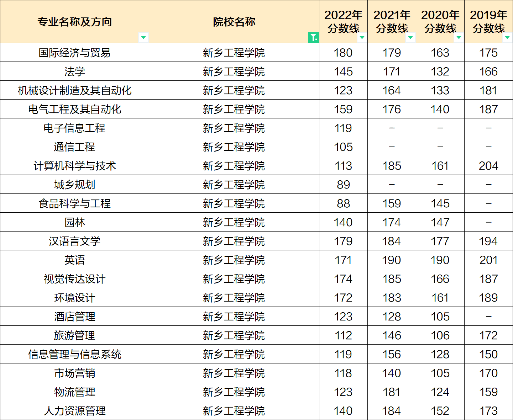This screenshot has width=513, height=420.
Task: Select the 食品科学与工程 cell
Action: pos(74,203)
